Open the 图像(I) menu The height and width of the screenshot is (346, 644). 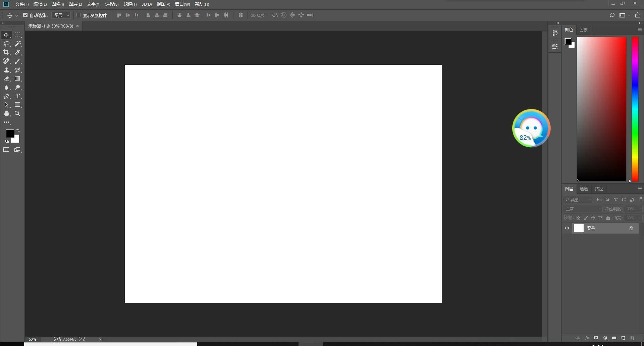coord(58,4)
